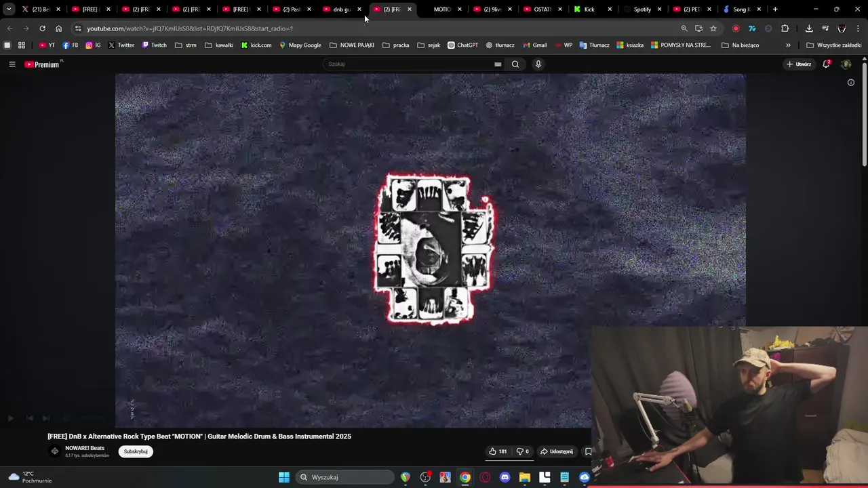Open the 'Wszystkie zakładki' folder

click(833, 45)
